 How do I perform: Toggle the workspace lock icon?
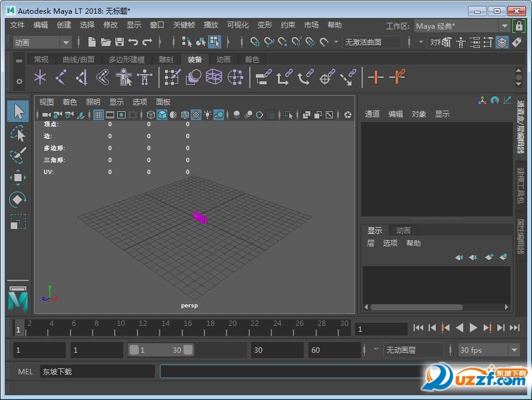click(x=519, y=26)
